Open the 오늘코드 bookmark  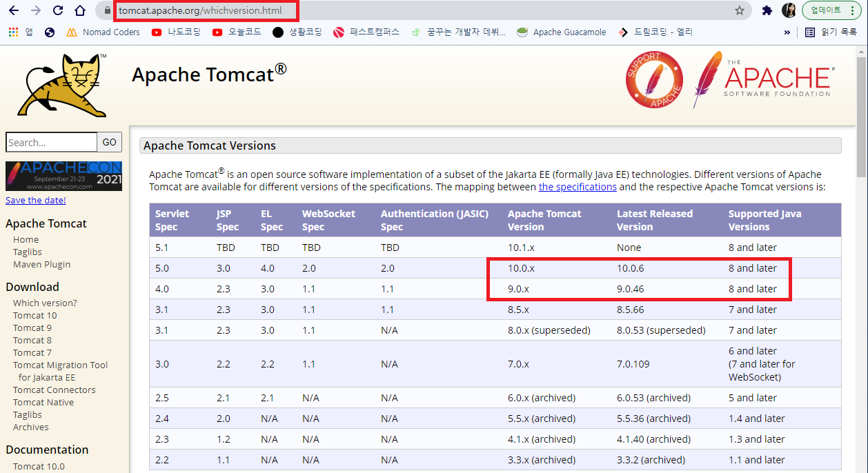(x=237, y=32)
